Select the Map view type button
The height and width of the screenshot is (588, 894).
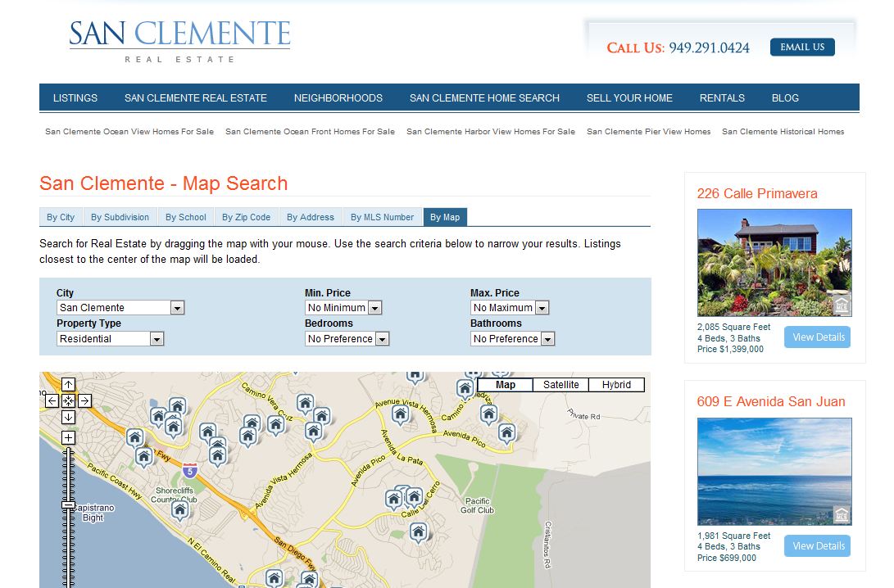pyautogui.click(x=505, y=385)
